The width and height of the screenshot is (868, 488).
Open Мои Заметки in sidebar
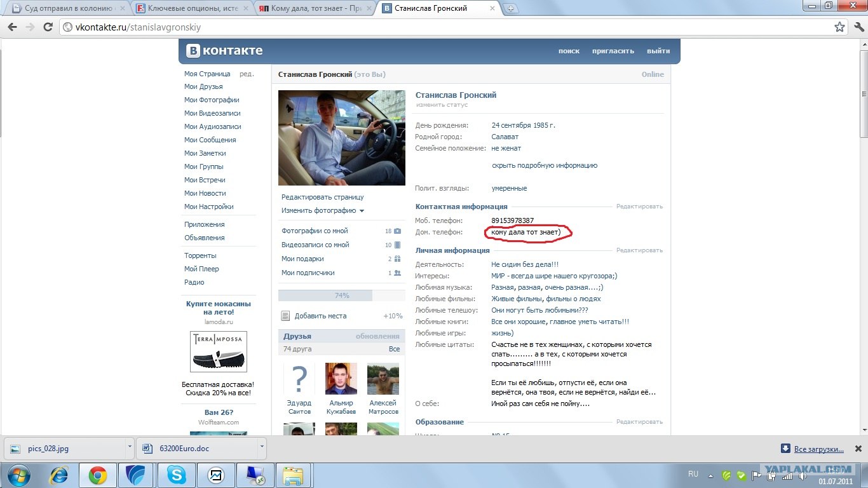coord(205,154)
